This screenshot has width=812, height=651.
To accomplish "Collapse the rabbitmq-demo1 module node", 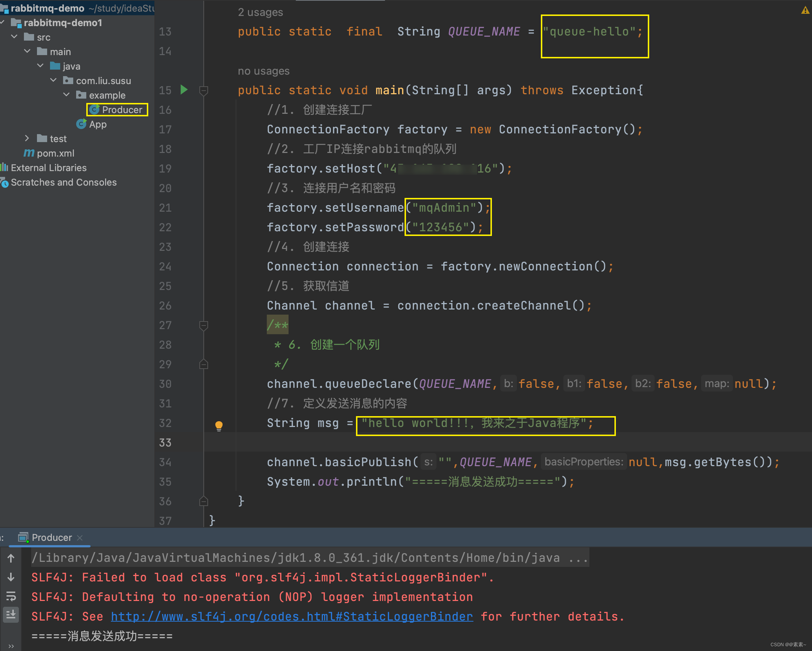I will 3,22.
